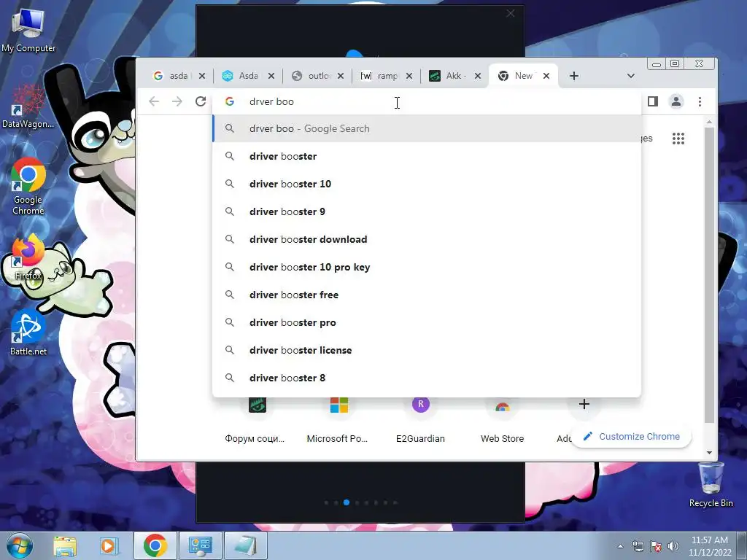Open a new tab with the plus icon
The height and width of the screenshot is (560, 747).
coord(574,76)
